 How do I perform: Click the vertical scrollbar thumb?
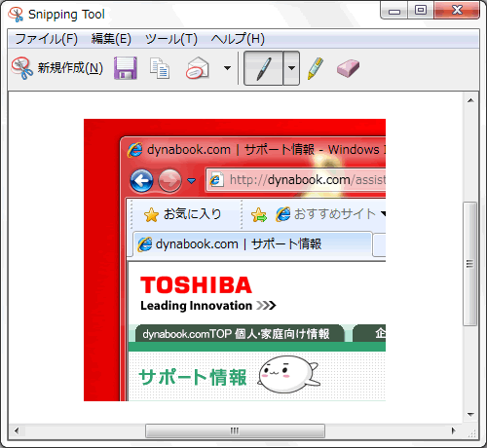[469, 264]
